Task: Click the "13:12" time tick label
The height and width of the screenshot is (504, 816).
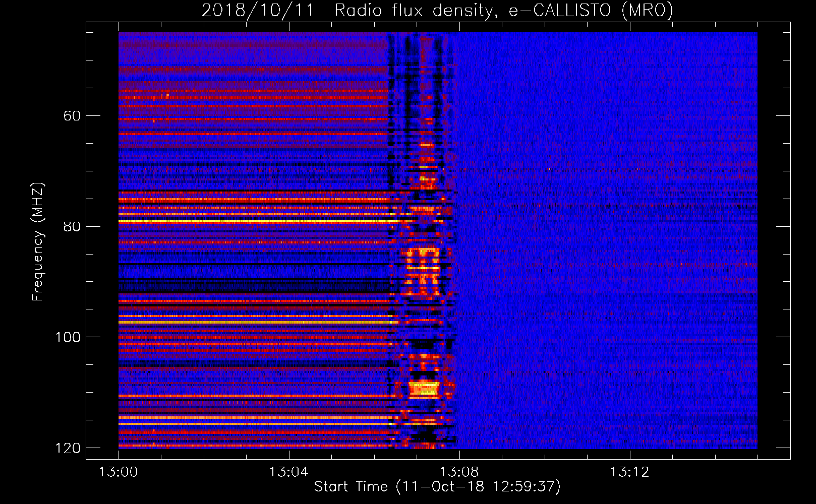Action: [629, 472]
